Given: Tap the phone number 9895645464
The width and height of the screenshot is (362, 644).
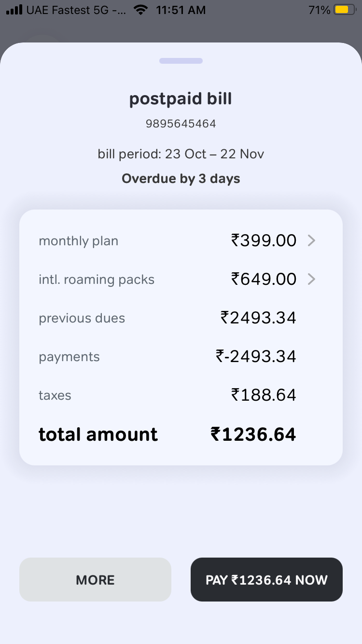Looking at the screenshot, I should (181, 124).
